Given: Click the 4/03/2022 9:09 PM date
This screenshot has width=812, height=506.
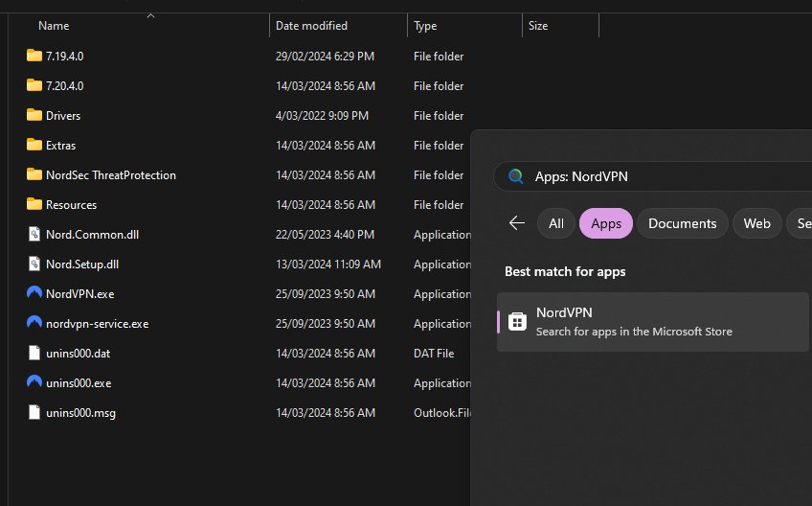Looking at the screenshot, I should [322, 116].
